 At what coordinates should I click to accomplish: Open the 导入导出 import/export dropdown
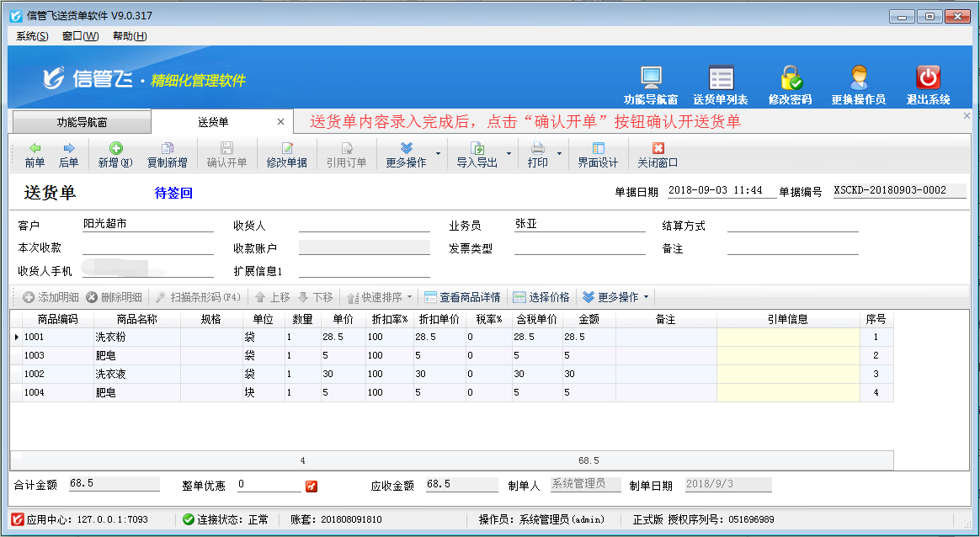click(x=483, y=155)
